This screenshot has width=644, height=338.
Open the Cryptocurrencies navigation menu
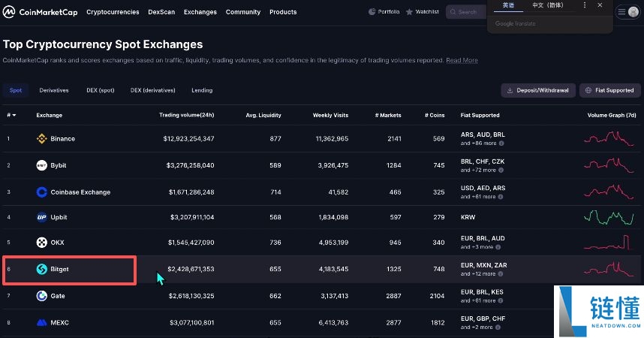(113, 12)
